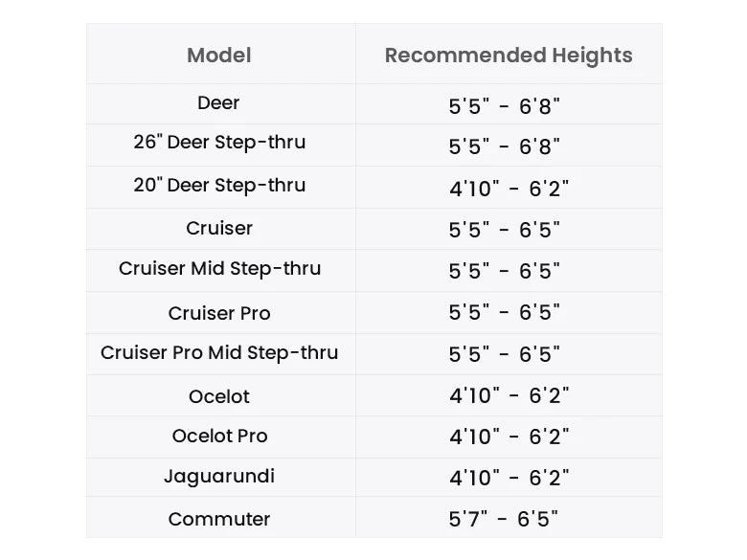
Task: Click the 26" Deer Step-thru height range
Action: click(505, 147)
